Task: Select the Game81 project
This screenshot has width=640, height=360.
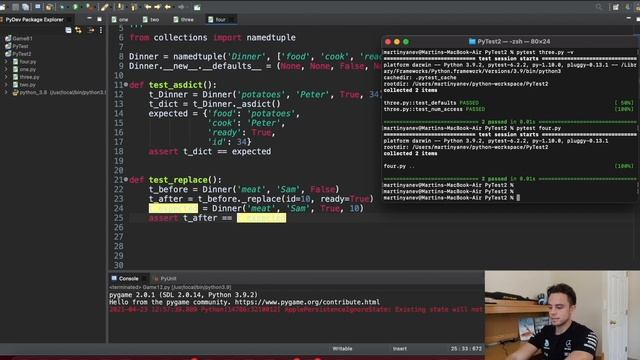Action: tap(18, 38)
